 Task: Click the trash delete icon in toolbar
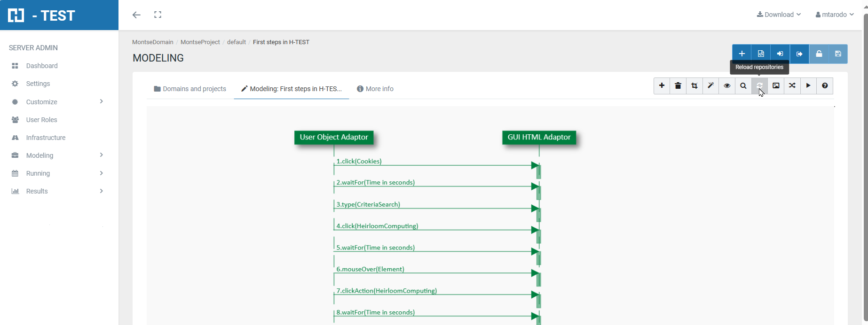point(678,86)
